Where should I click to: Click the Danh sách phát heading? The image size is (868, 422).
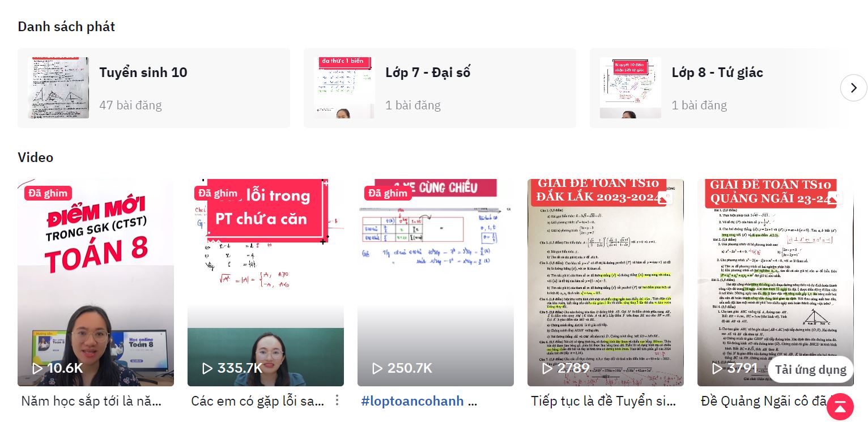66,27
